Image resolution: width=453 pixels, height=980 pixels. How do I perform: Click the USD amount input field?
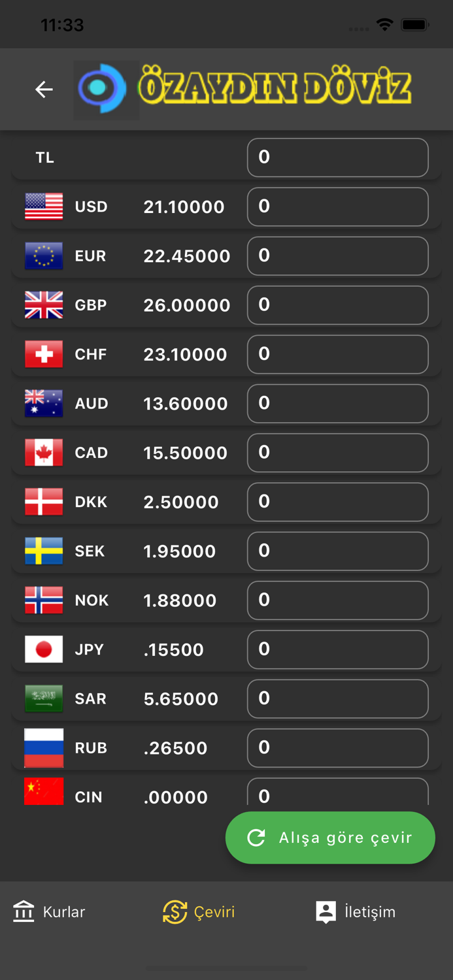[x=337, y=206]
